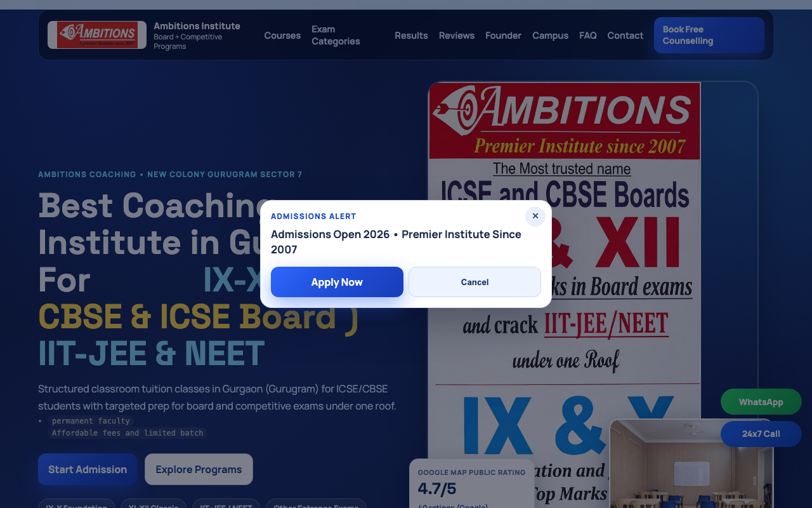Open the Contact nav link
The height and width of the screenshot is (508, 812).
625,36
